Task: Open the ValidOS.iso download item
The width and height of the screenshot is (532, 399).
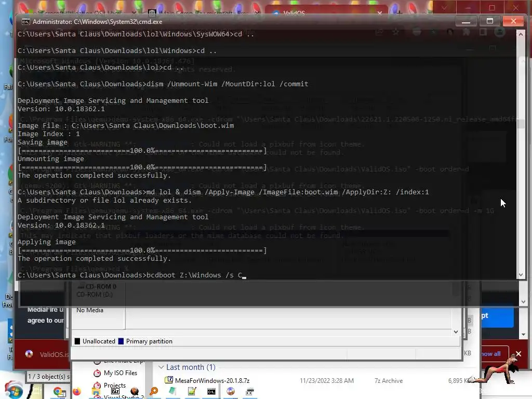Action: click(47, 354)
